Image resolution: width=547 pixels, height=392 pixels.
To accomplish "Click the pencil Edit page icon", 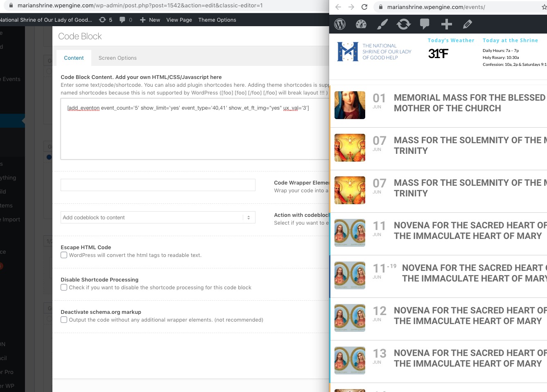I will pos(467,25).
